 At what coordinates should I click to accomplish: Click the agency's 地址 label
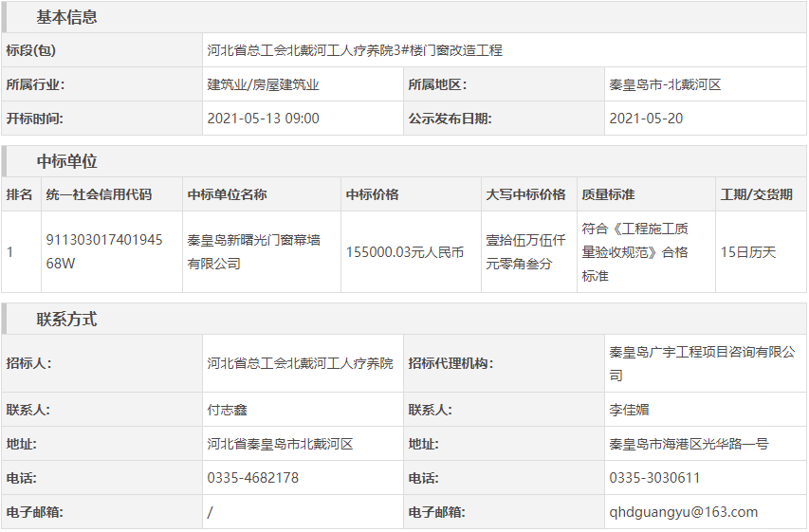click(423, 444)
